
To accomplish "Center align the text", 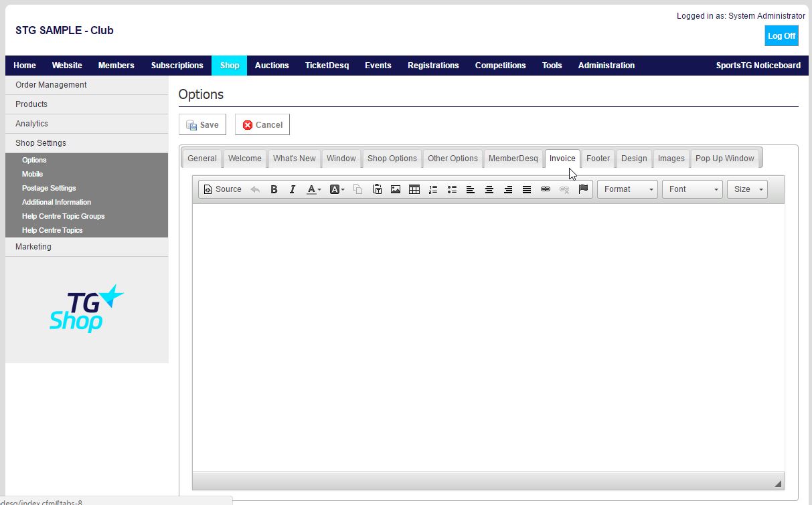I will pos(489,189).
